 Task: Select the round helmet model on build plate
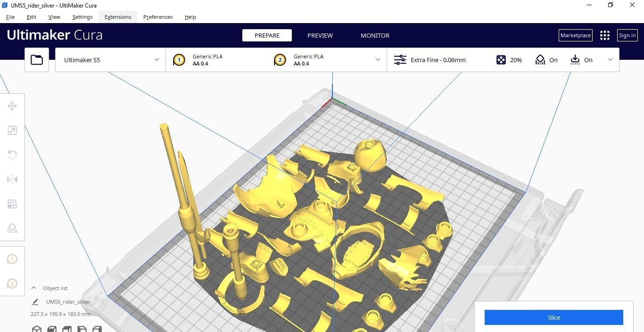pos(370,154)
